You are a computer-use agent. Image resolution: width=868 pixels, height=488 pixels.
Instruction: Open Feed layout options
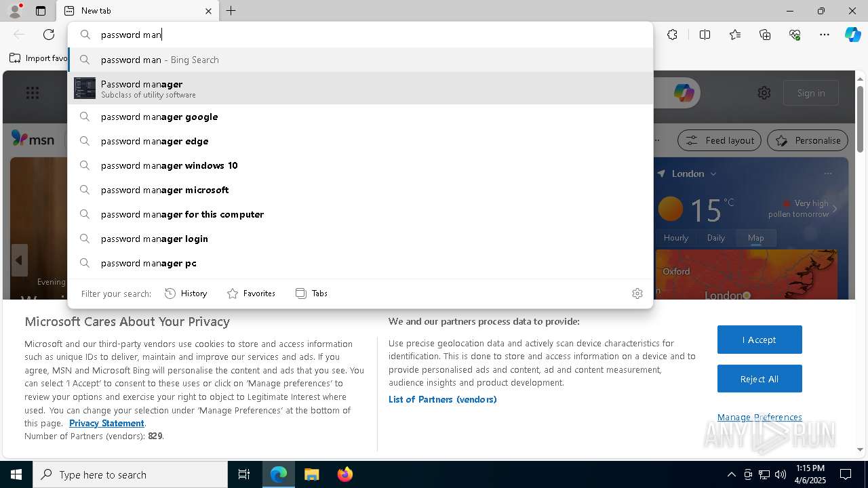[x=720, y=140]
